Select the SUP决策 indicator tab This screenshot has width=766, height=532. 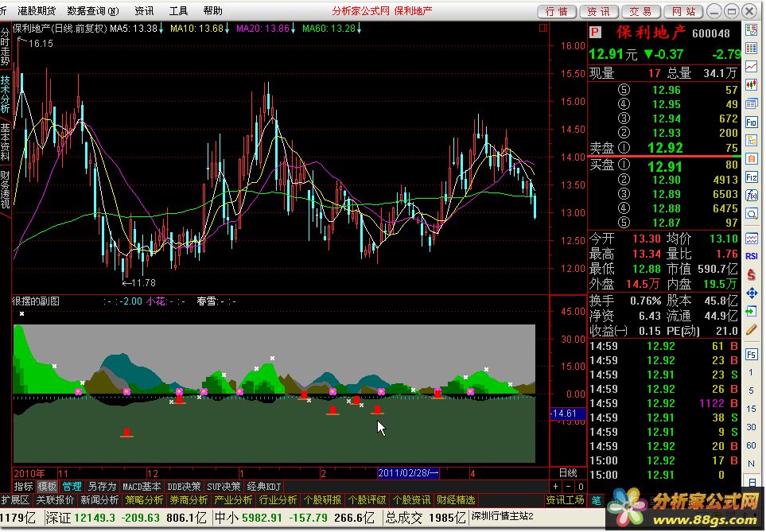point(224,487)
